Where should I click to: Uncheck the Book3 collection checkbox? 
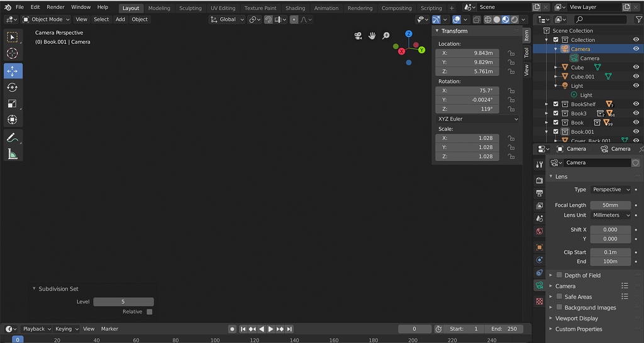point(556,113)
